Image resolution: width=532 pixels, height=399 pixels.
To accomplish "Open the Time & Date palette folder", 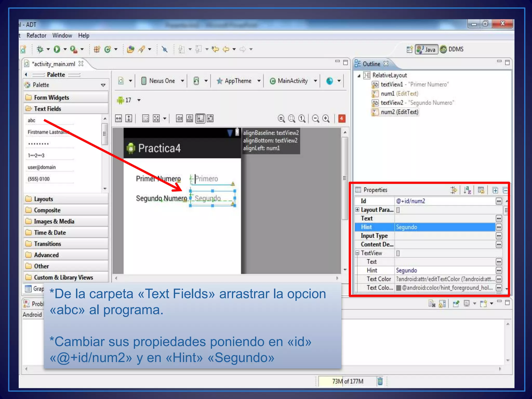I will pyautogui.click(x=66, y=232).
